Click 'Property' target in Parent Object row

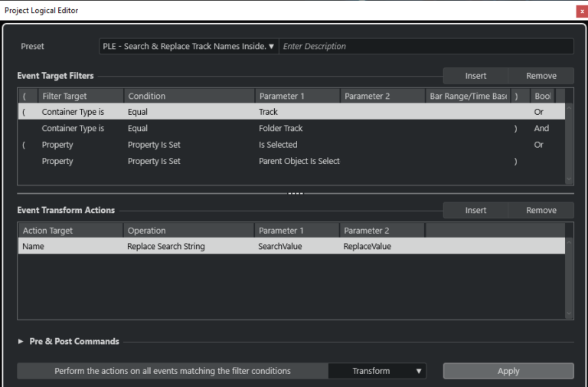[57, 161]
